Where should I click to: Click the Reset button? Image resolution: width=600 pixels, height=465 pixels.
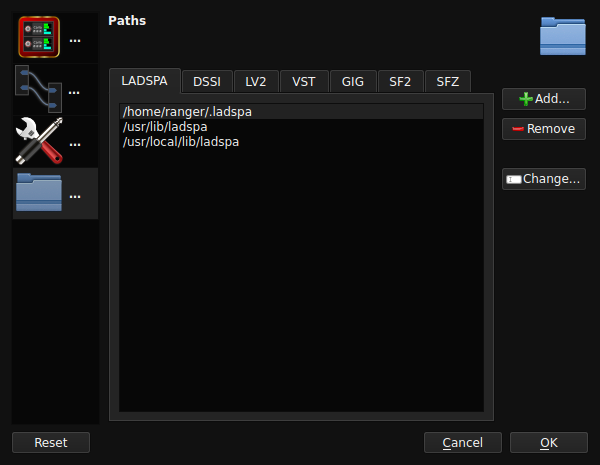[x=51, y=442]
